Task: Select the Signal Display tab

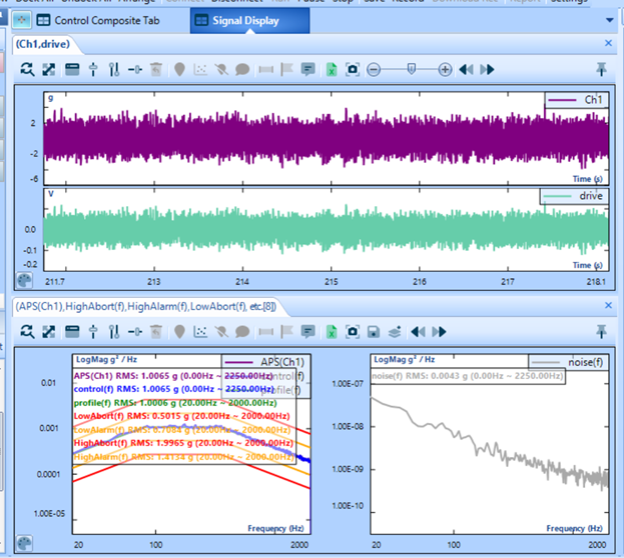Action: tap(239, 19)
